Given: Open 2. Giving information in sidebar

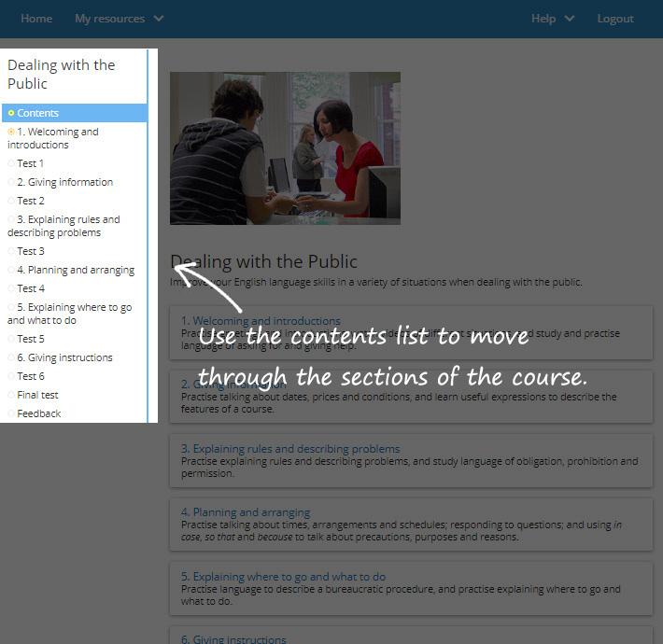Looking at the screenshot, I should point(65,182).
